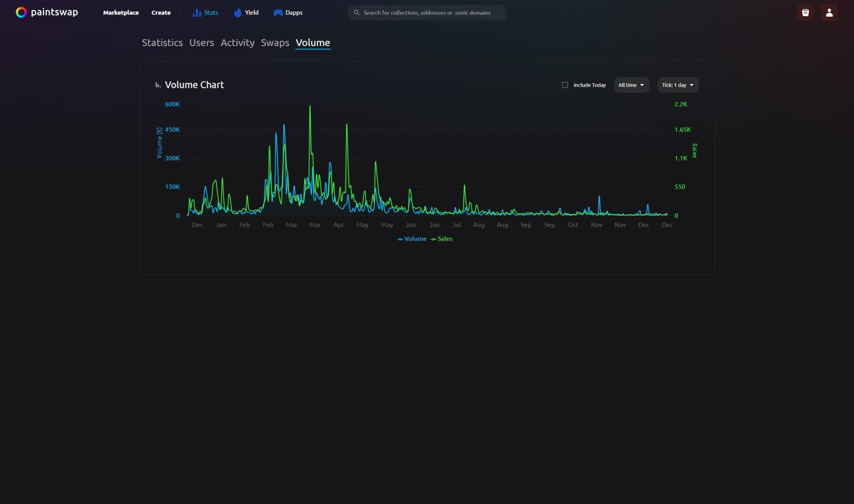The image size is (854, 504).
Task: Click the magnifier icon in the search bar
Action: click(x=357, y=12)
